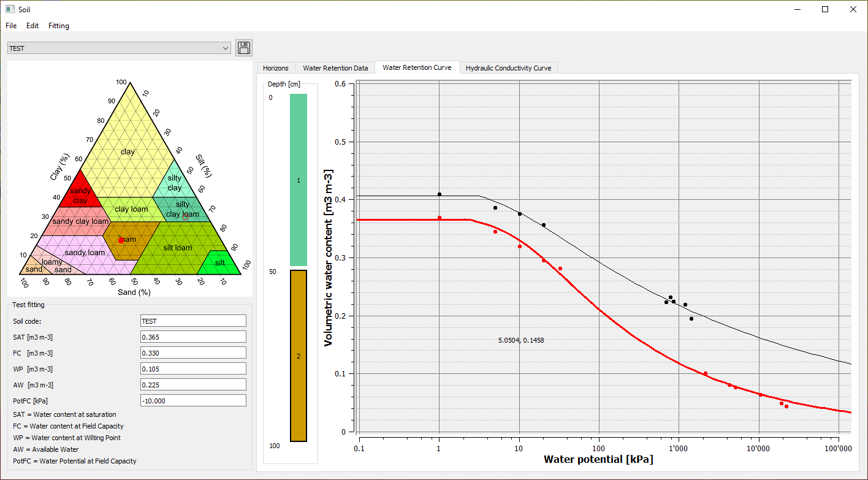Switch to the Water Retention Data tab

click(335, 68)
